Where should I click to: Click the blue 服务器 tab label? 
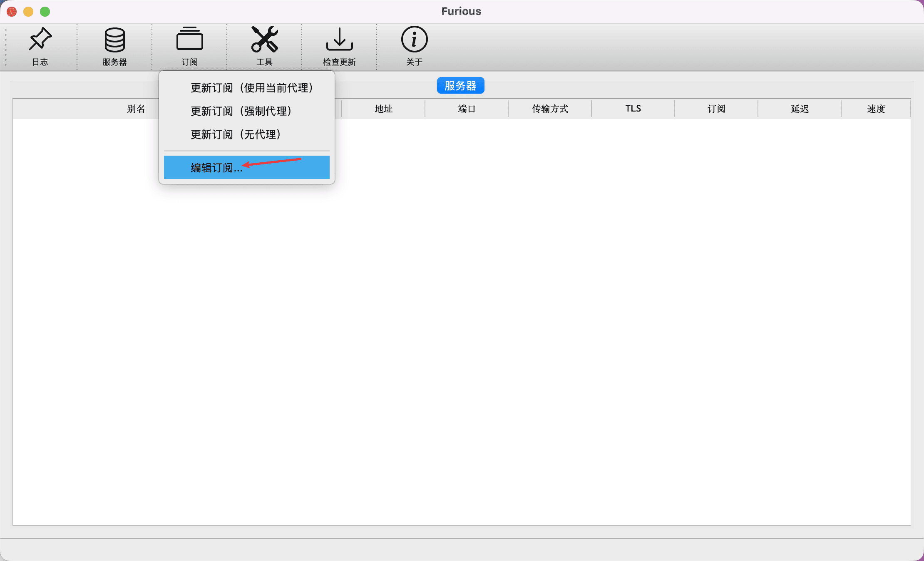460,86
